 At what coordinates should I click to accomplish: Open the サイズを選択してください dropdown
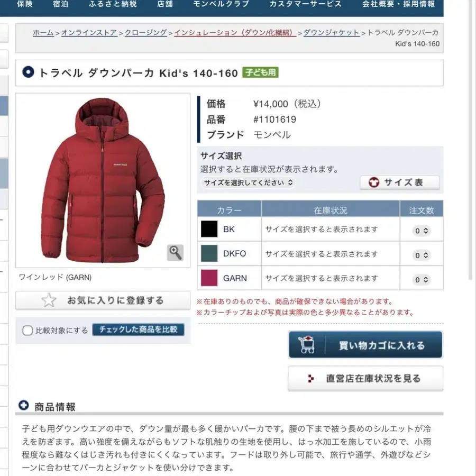[249, 182]
